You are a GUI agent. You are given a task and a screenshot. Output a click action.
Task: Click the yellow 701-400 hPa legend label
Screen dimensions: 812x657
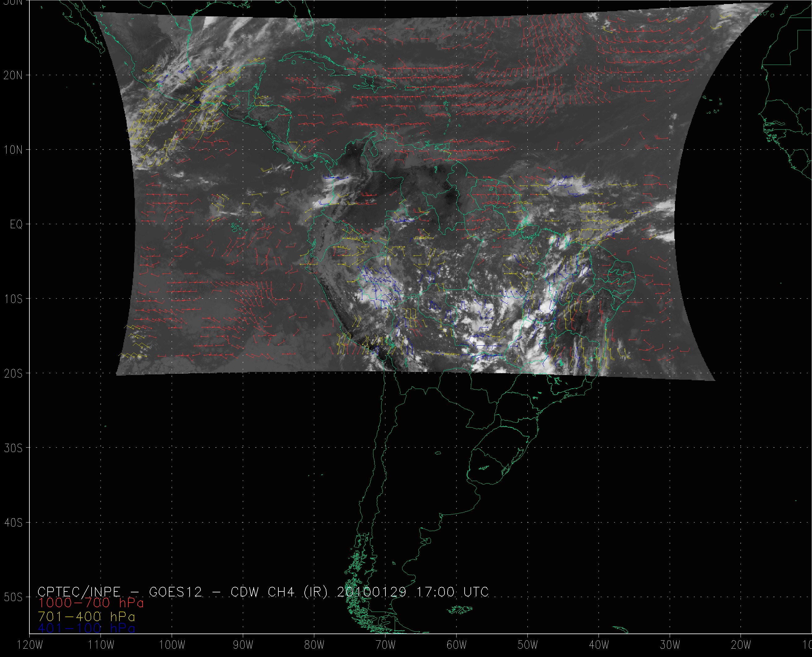click(86, 616)
